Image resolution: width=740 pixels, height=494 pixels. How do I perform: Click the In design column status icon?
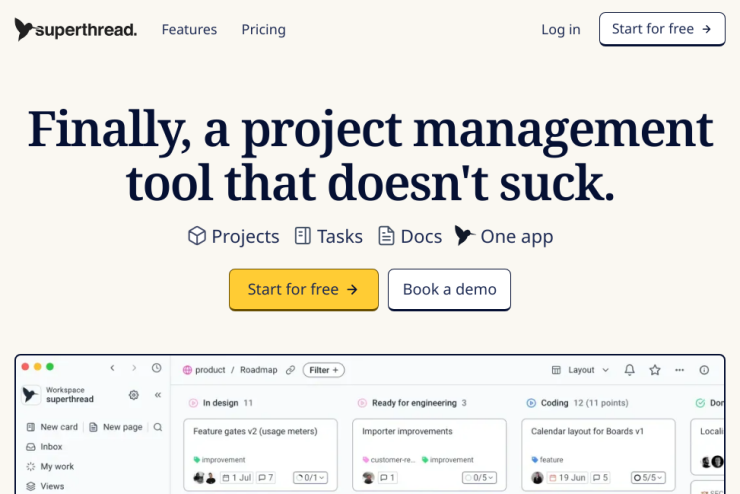pyautogui.click(x=193, y=403)
